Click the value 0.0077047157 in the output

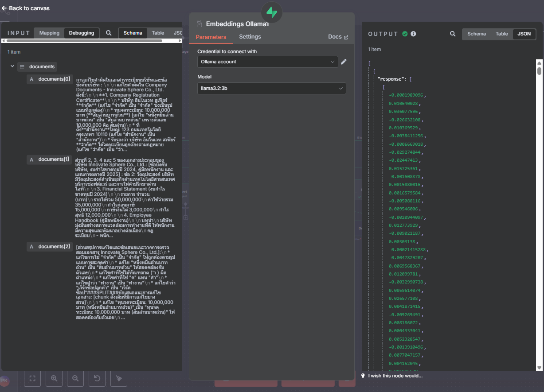(x=405, y=356)
